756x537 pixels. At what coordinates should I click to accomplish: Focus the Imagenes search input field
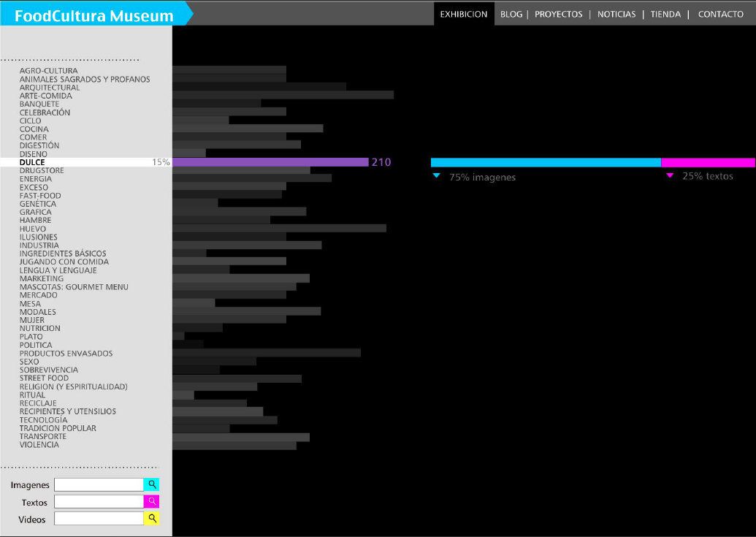click(99, 484)
